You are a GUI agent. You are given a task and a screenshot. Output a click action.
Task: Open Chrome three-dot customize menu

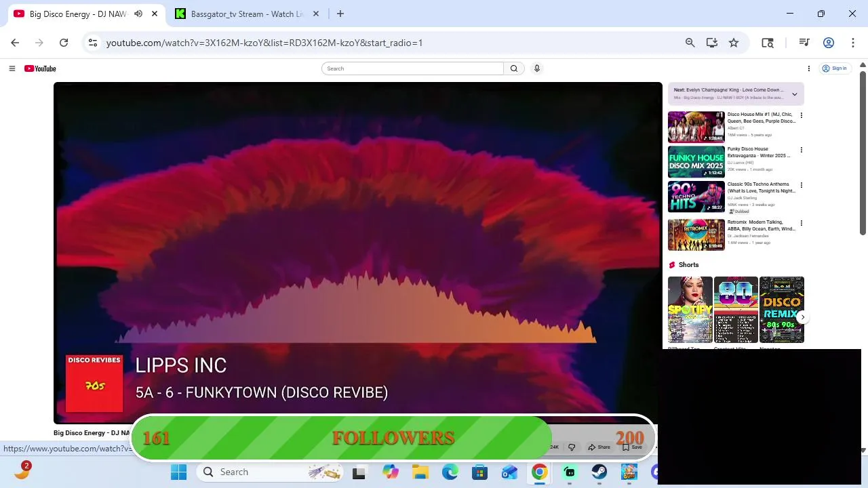(852, 43)
